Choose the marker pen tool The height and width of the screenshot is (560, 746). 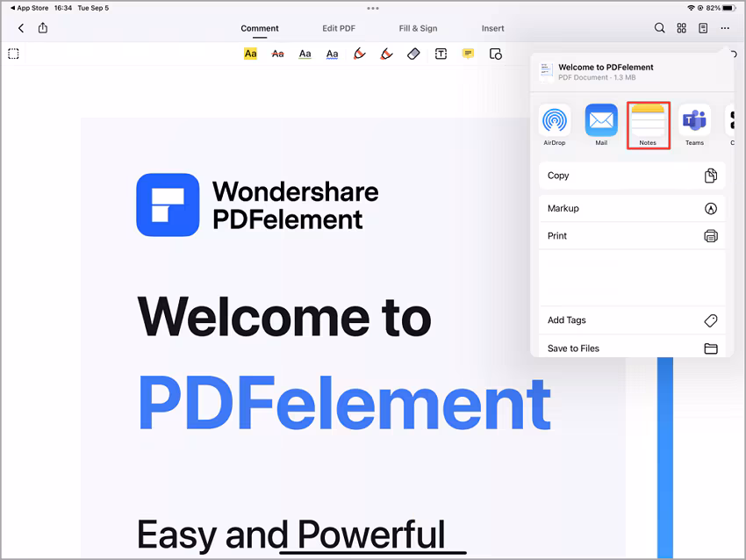pos(386,54)
